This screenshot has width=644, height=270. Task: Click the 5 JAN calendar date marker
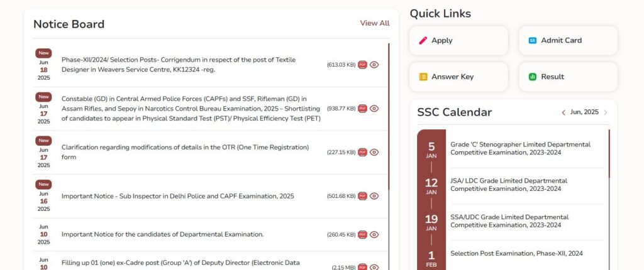pyautogui.click(x=431, y=151)
